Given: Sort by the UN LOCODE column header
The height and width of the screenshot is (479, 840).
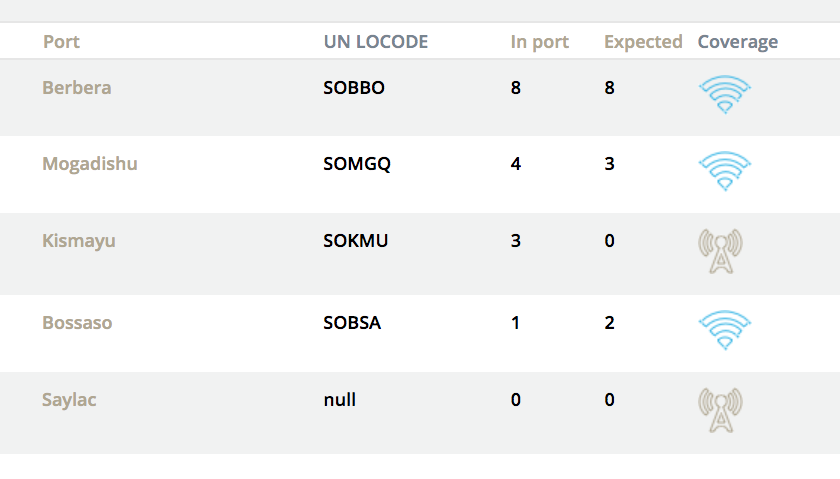Looking at the screenshot, I should pos(375,42).
